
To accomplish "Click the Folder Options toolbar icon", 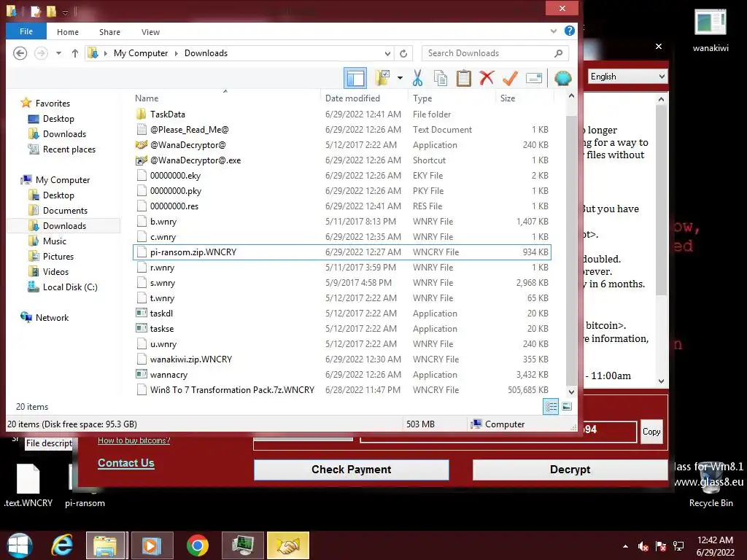I will [382, 77].
